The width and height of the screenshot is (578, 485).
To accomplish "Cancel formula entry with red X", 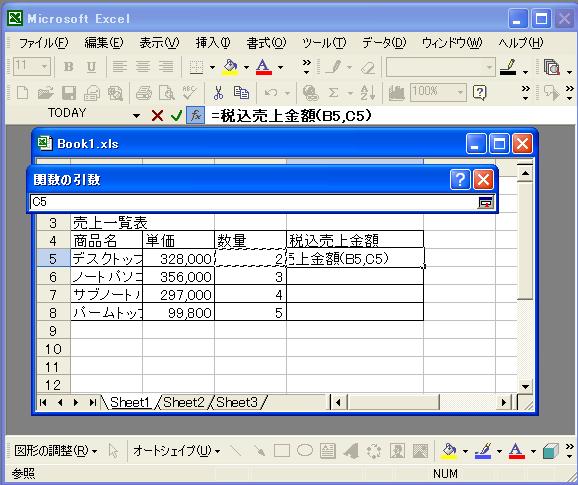I will tap(157, 116).
